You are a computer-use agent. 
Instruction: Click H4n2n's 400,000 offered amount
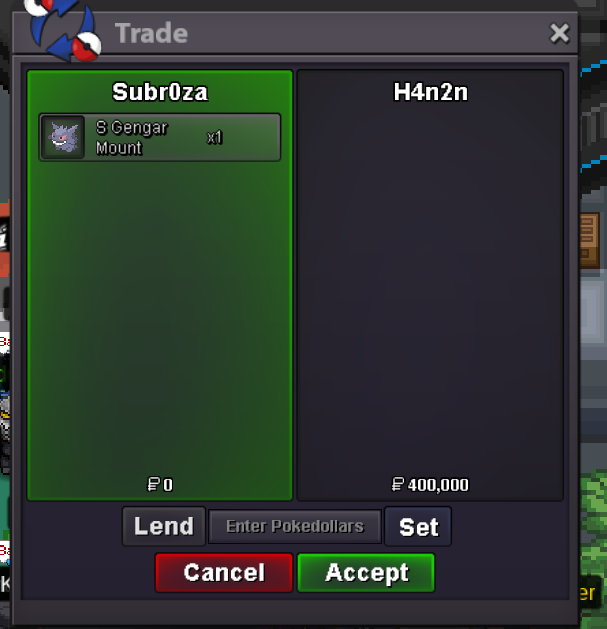coord(438,485)
